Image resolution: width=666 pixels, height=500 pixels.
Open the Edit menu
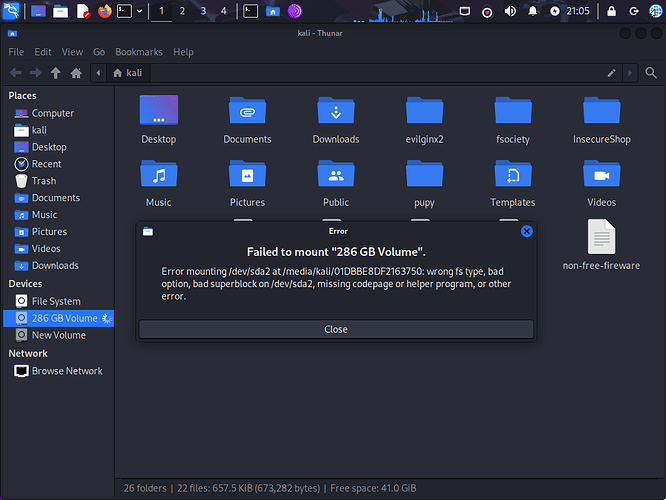click(x=43, y=52)
